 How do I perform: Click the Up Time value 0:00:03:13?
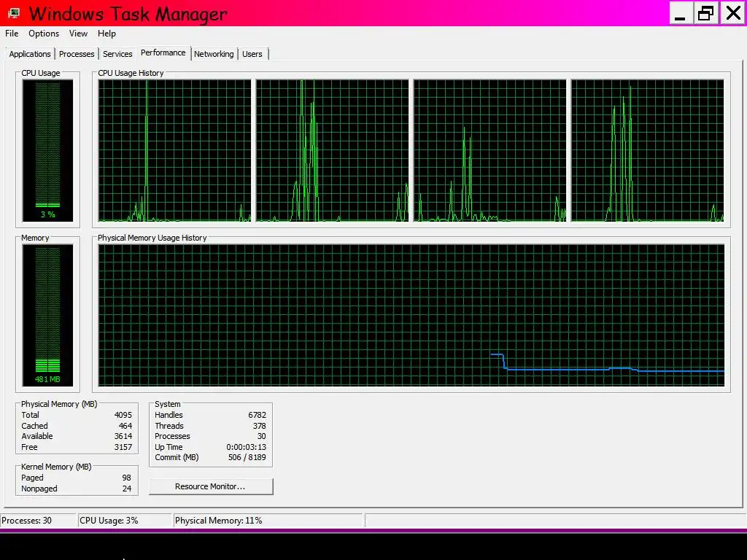point(247,447)
